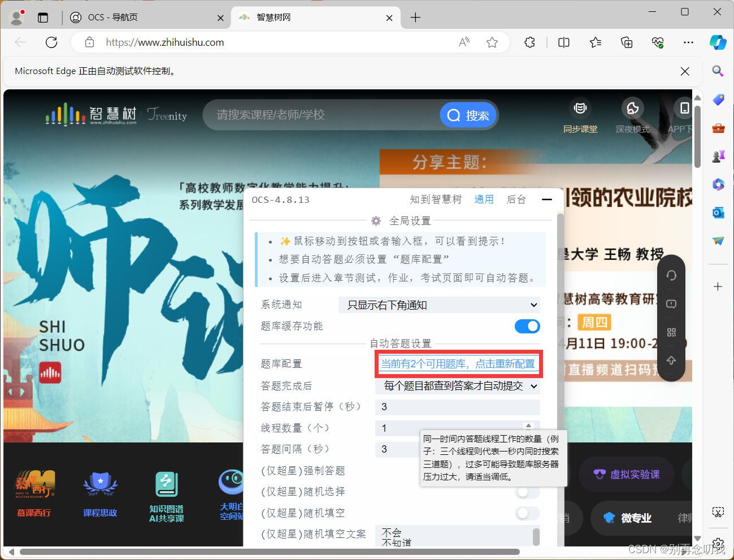Open the Copilot sidebar icon
734x560 pixels.
718,42
